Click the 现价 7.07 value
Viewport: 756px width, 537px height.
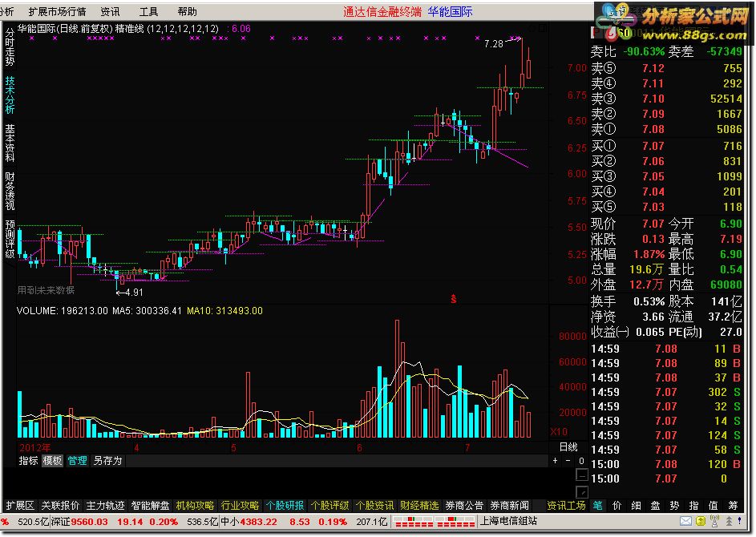tap(653, 224)
